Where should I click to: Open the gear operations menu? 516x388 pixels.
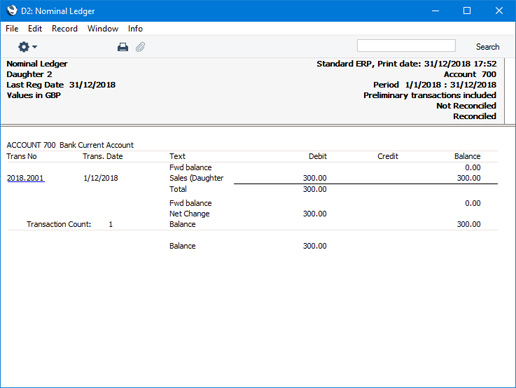click(x=27, y=47)
